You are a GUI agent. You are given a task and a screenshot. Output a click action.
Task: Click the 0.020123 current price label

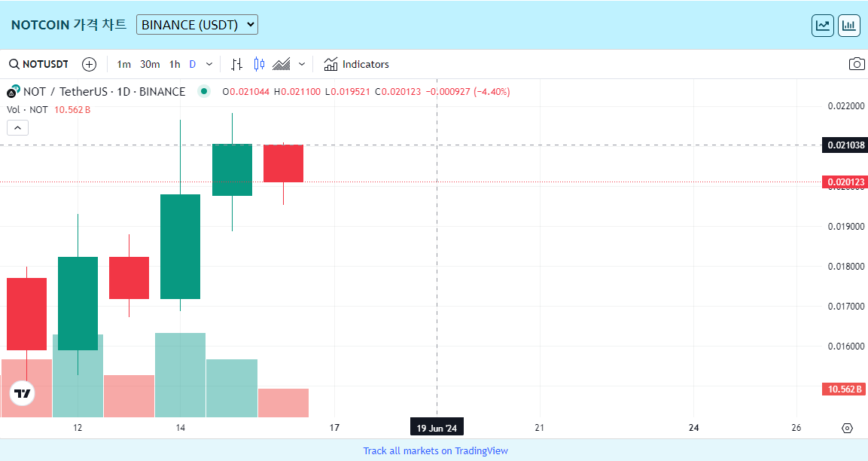click(845, 182)
